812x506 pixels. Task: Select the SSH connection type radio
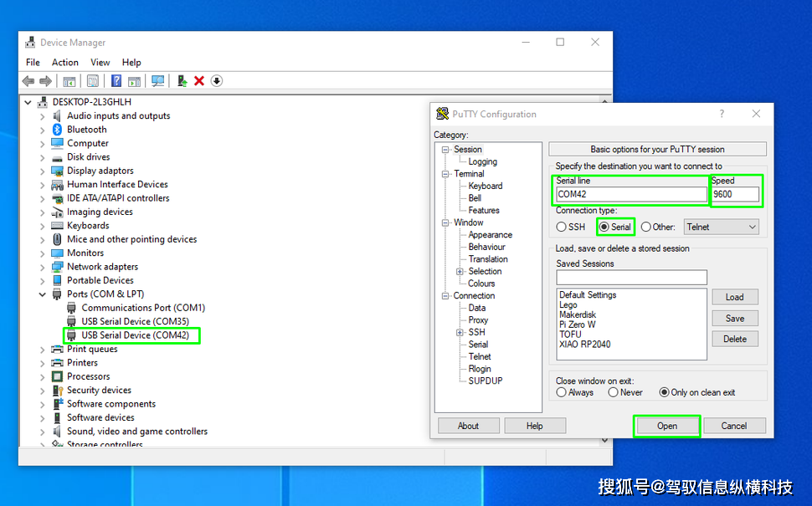(x=562, y=227)
